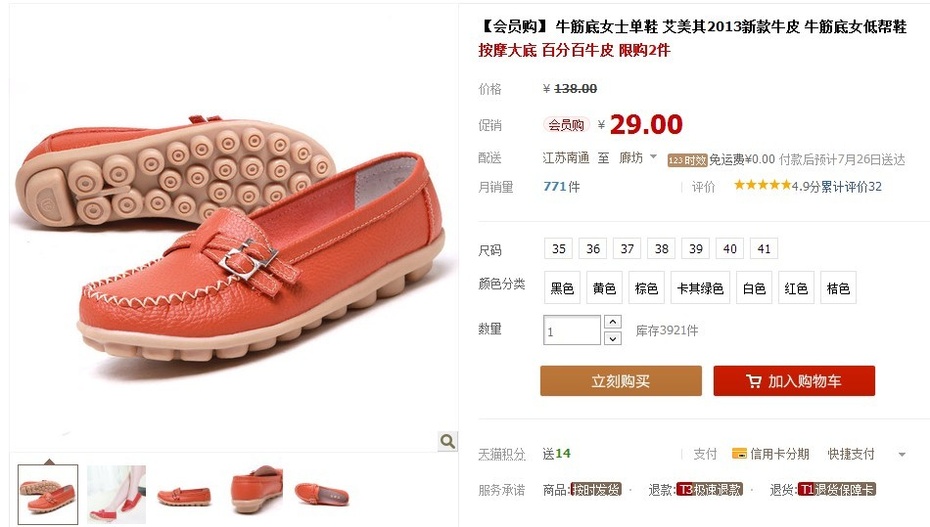
Task: Click the five-star rating icons
Action: [x=762, y=185]
